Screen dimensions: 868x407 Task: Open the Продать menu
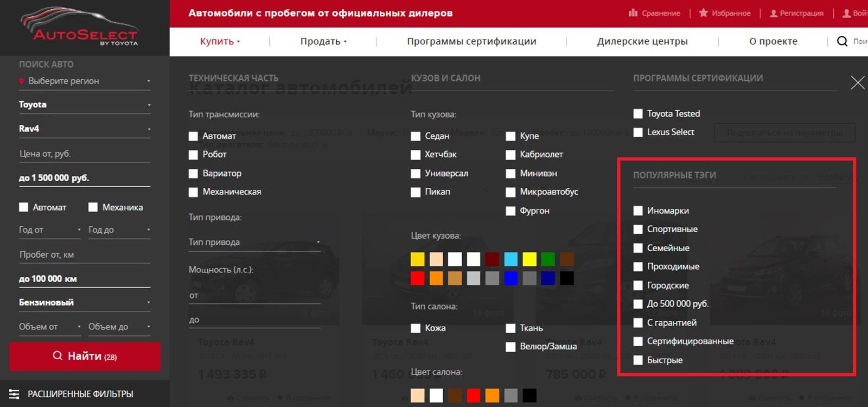tap(323, 41)
